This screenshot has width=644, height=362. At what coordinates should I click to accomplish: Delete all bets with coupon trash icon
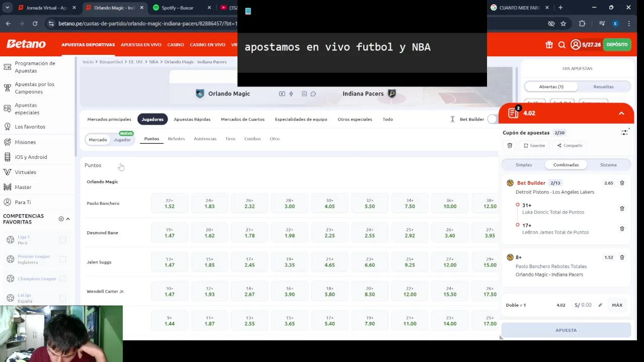[x=510, y=145]
